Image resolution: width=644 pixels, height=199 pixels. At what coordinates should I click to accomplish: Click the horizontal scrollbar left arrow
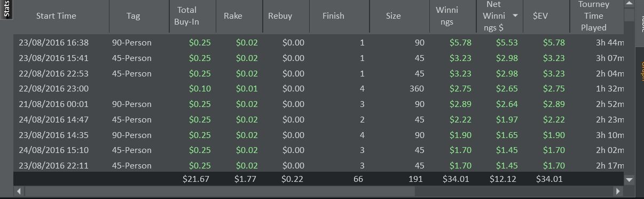pyautogui.click(x=19, y=191)
